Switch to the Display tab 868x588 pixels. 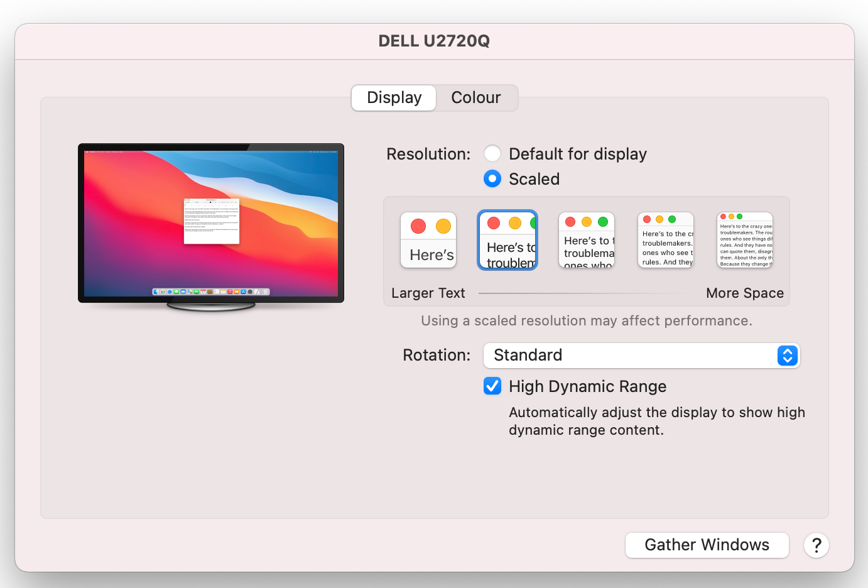394,98
